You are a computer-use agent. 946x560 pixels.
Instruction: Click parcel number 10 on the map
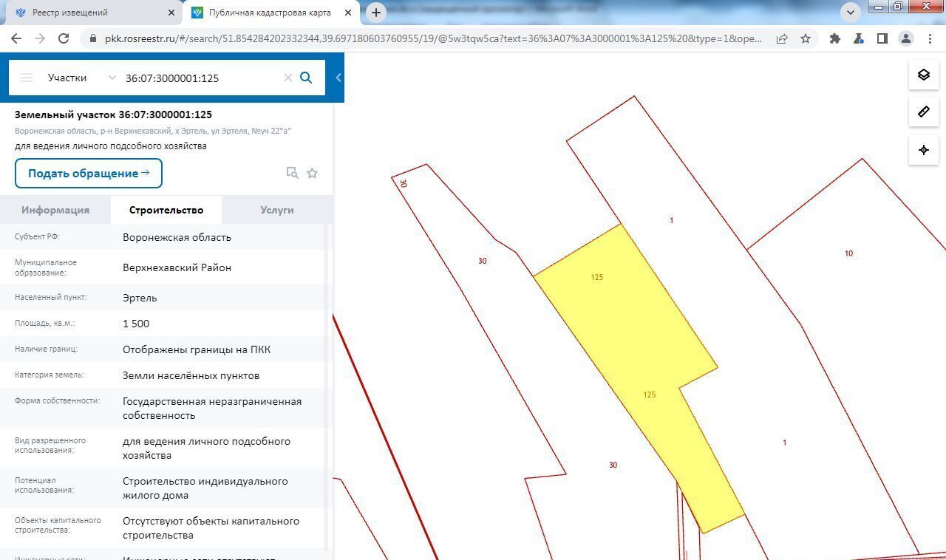pos(848,253)
